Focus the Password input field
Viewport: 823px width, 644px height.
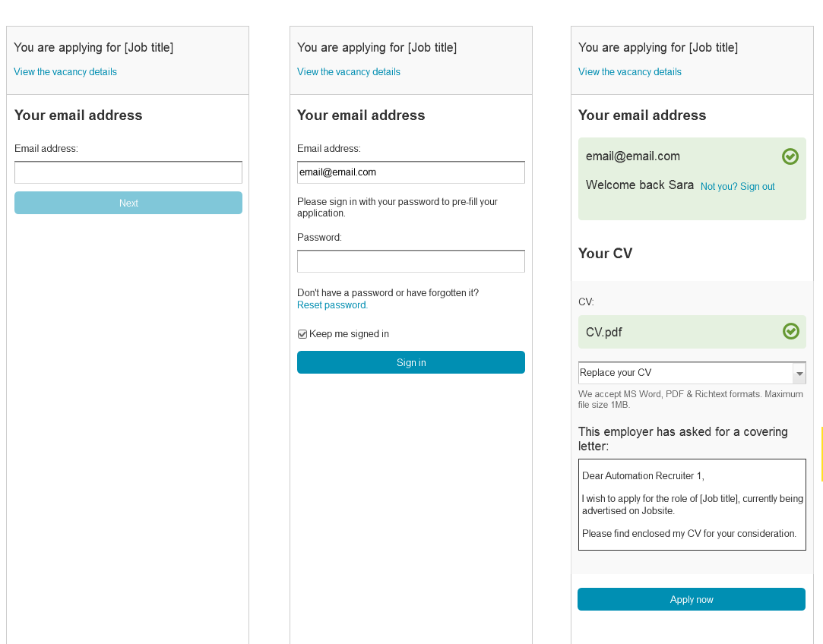point(410,261)
